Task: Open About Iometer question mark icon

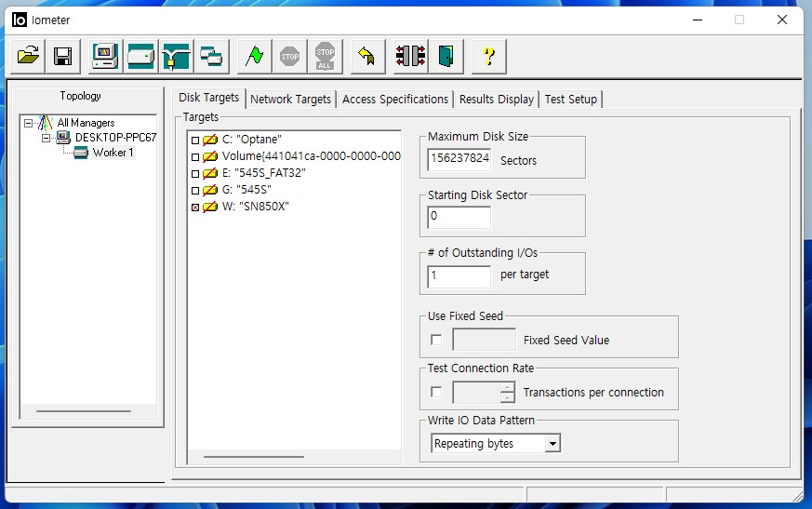Action: 489,56
